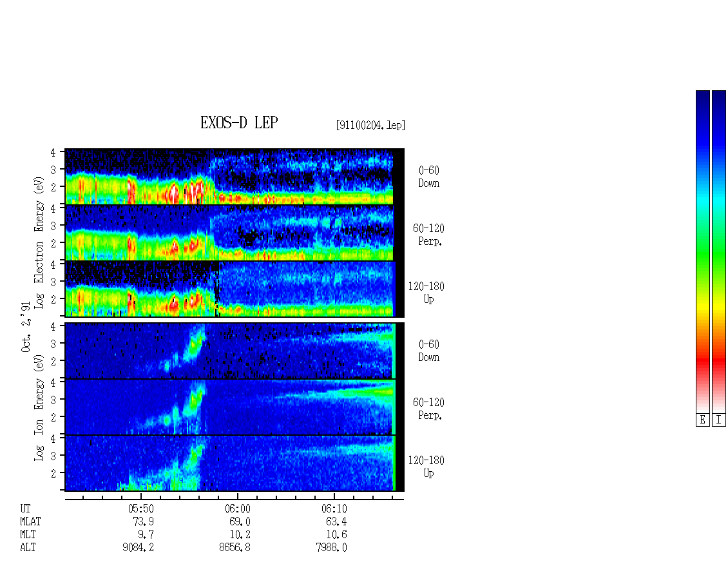Click the MLT row label

[x=28, y=535]
